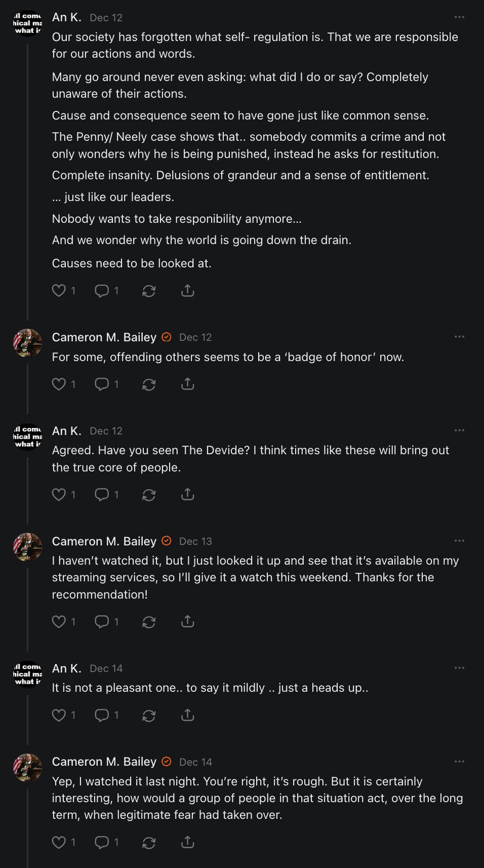Like An K.'s comment about The Devide
This screenshot has height=868, width=484.
[x=59, y=494]
